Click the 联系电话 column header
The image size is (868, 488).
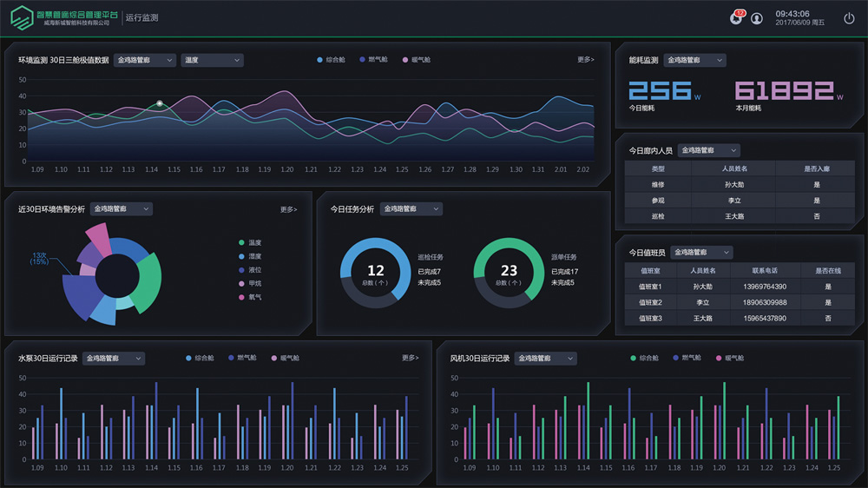coord(765,271)
